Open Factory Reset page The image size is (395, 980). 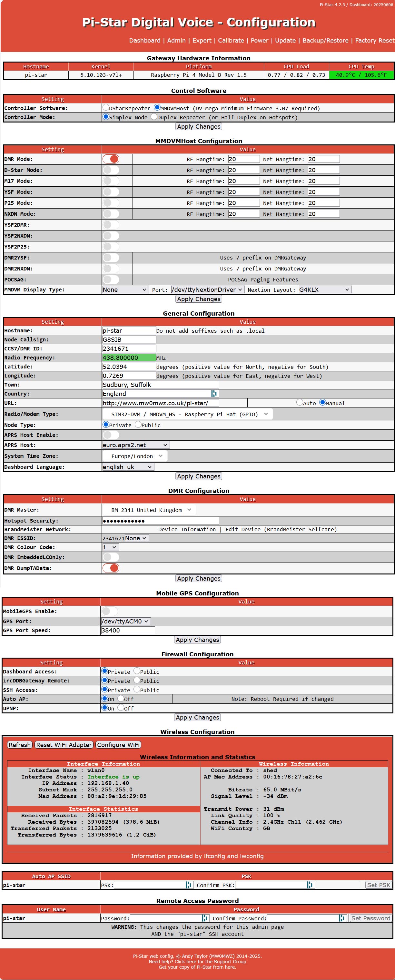pos(374,40)
